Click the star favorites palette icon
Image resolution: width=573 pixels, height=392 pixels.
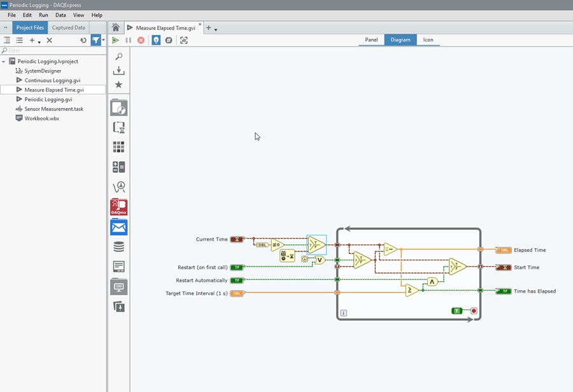pyautogui.click(x=118, y=85)
